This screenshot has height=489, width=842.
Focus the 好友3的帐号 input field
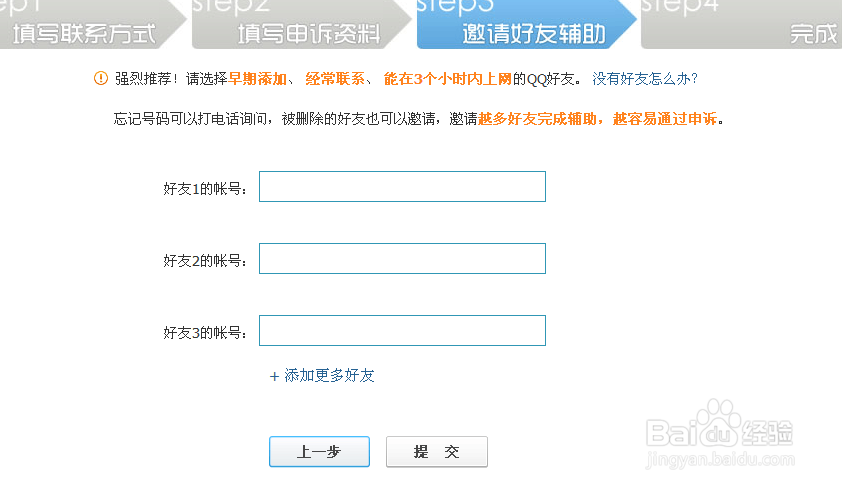pos(402,331)
